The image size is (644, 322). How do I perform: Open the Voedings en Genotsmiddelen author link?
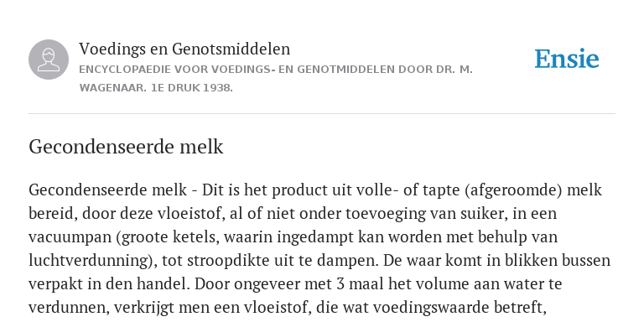click(184, 49)
